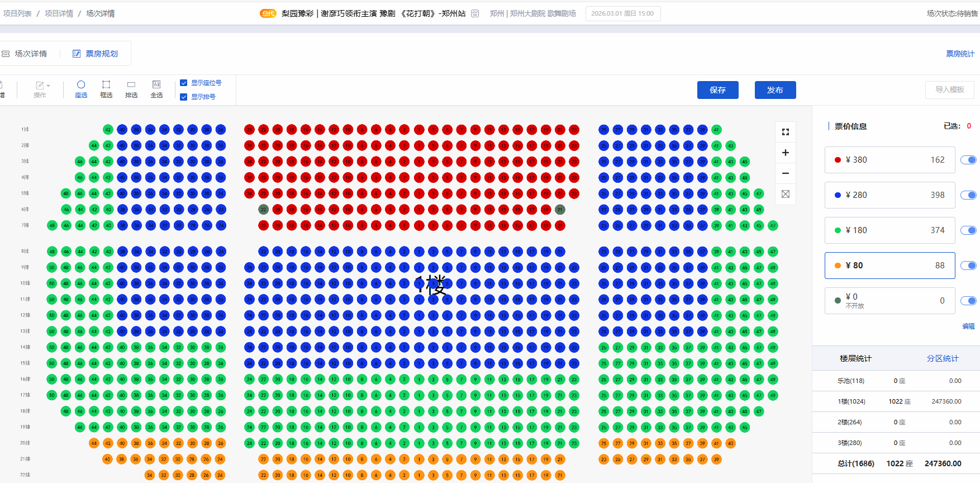Uncheck the 显示座位号 checkbox
The height and width of the screenshot is (483, 980).
183,83
